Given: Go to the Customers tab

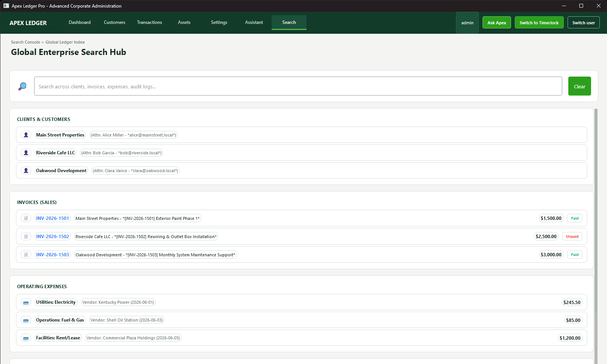Looking at the screenshot, I should click(115, 22).
